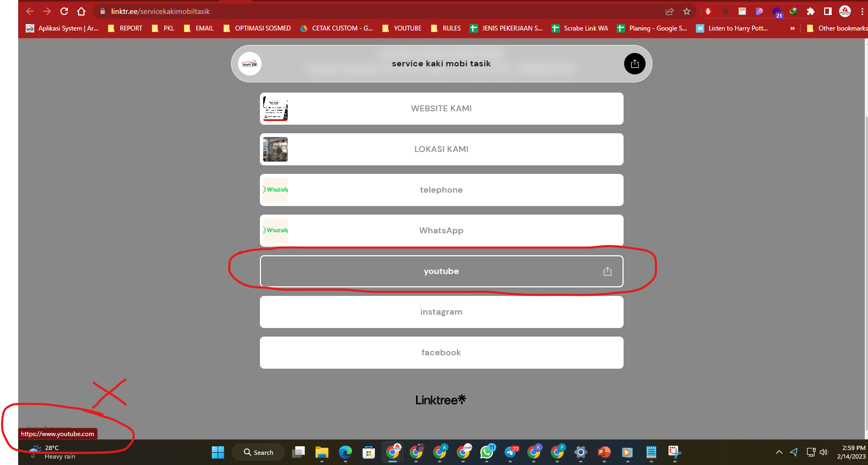Viewport: 868px width, 465px height.
Task: Bookmark this tab with the star icon
Action: [x=687, y=11]
